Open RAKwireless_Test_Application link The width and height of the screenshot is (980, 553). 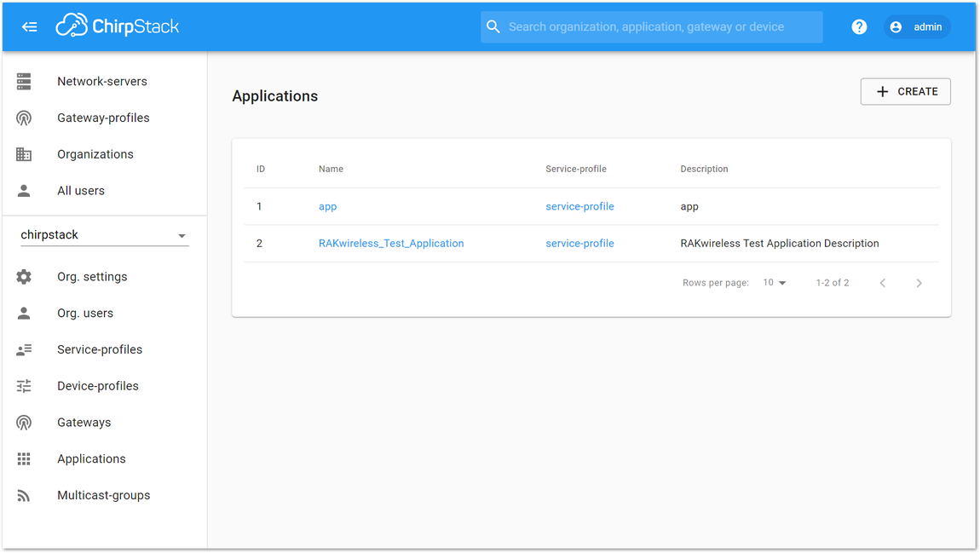[x=391, y=244]
